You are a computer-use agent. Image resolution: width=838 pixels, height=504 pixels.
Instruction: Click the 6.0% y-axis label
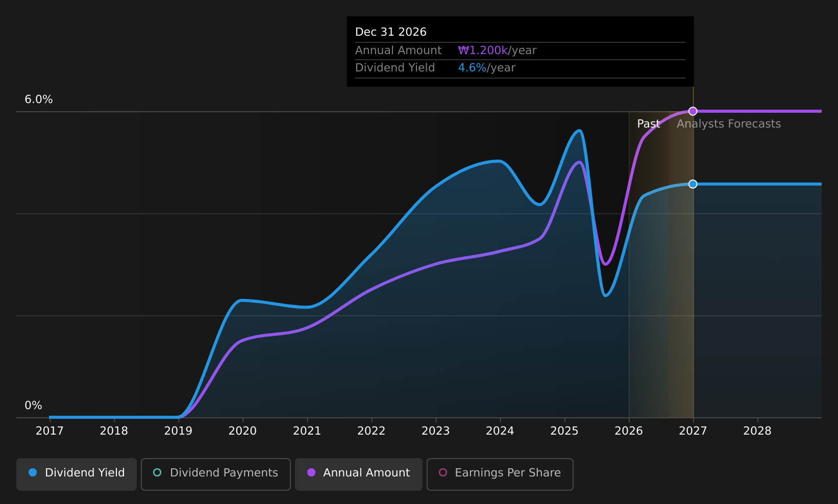[39, 99]
